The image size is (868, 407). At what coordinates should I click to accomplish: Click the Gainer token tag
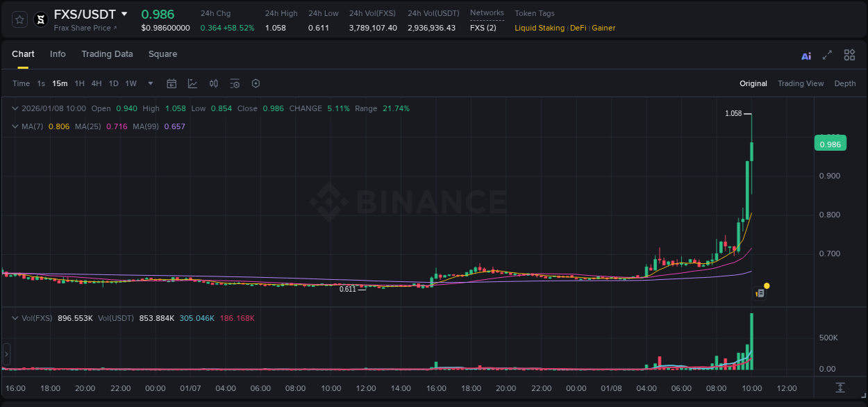(603, 28)
